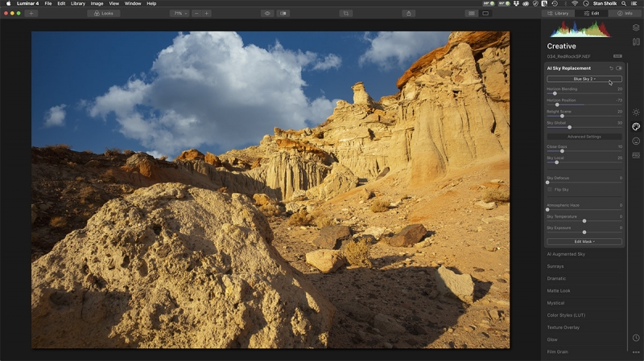The width and height of the screenshot is (644, 361).
Task: Switch to single image view
Action: pos(485,13)
